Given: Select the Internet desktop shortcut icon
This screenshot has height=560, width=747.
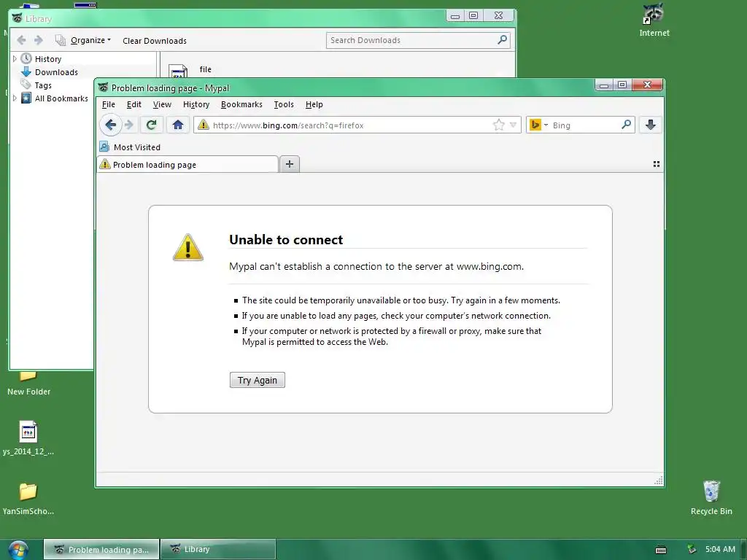Looking at the screenshot, I should point(654,20).
